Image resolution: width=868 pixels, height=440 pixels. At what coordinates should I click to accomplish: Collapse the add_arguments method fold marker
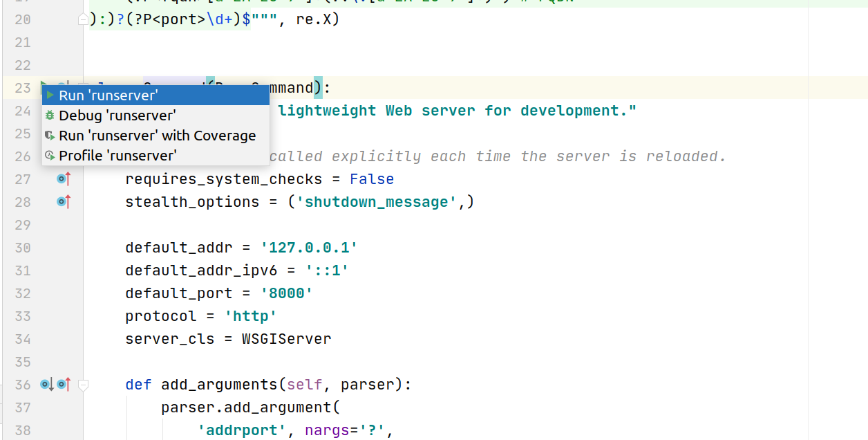(x=83, y=385)
